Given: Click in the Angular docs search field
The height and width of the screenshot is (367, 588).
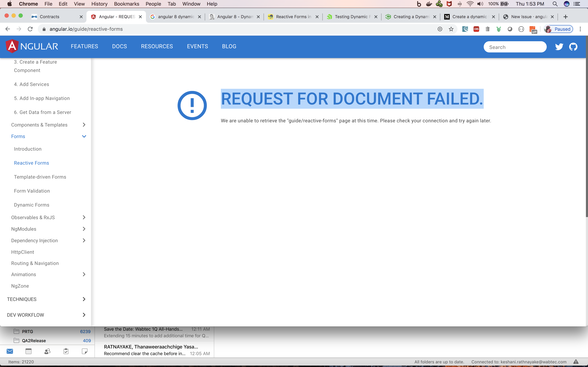Looking at the screenshot, I should tap(515, 47).
